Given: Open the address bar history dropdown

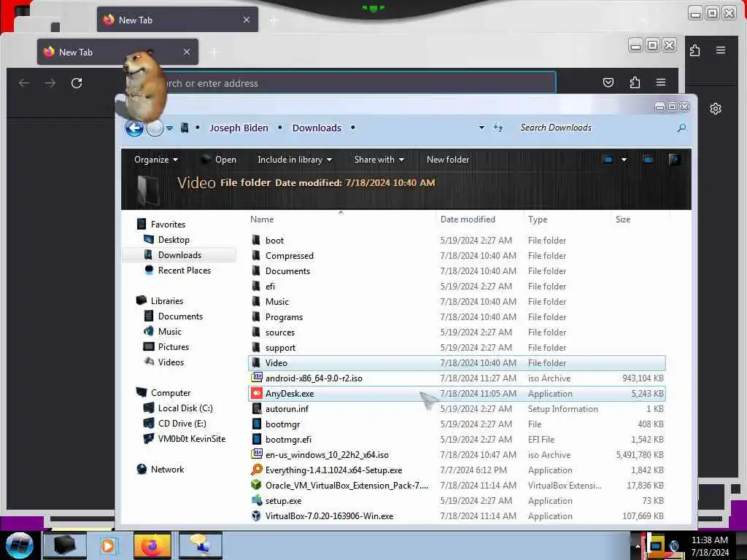Looking at the screenshot, I should click(x=481, y=128).
